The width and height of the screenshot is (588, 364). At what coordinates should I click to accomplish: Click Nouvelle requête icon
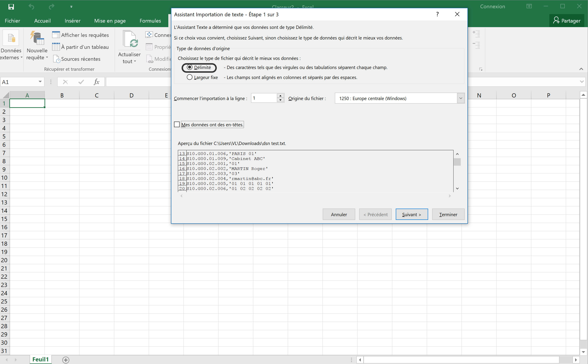[x=37, y=38]
